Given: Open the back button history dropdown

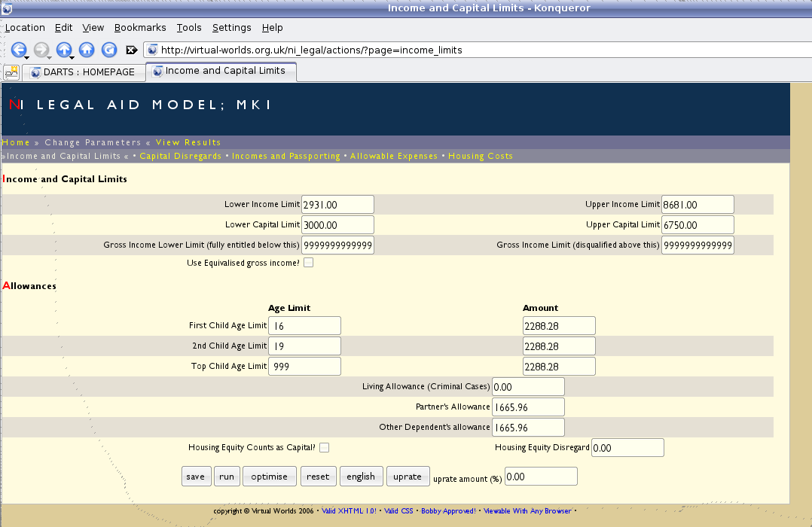Looking at the screenshot, I should coord(27,56).
